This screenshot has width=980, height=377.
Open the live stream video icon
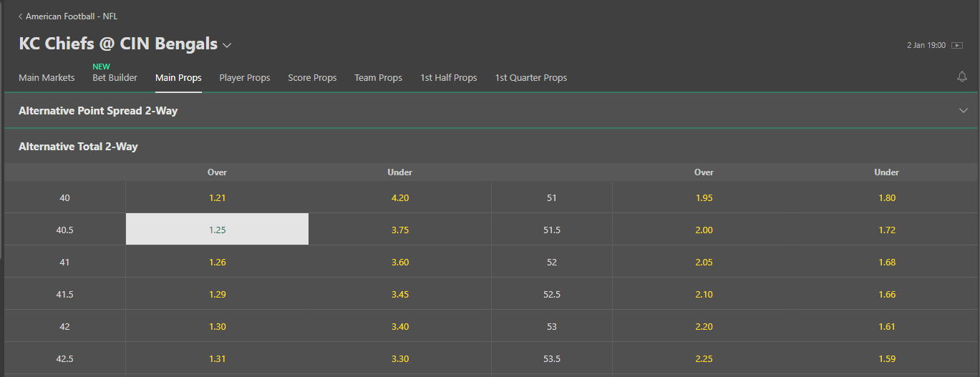click(x=957, y=45)
